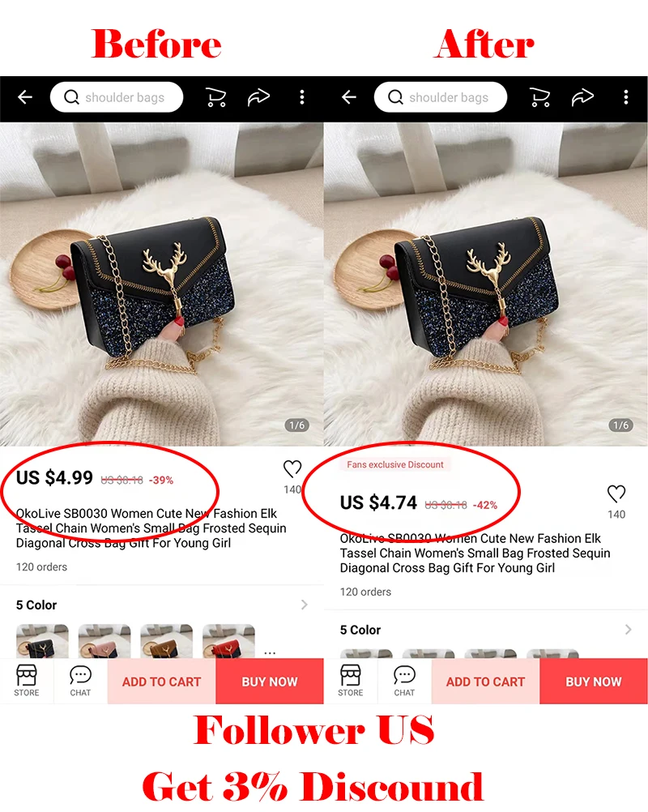Click the shoulder bags search field in Before
This screenshot has width=648, height=812.
[x=117, y=96]
